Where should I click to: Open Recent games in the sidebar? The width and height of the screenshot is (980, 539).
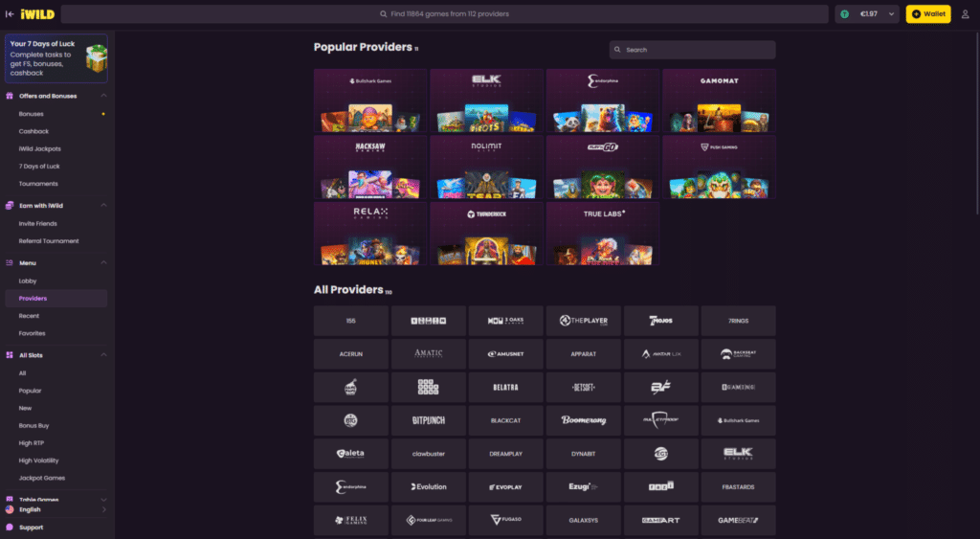pos(29,316)
